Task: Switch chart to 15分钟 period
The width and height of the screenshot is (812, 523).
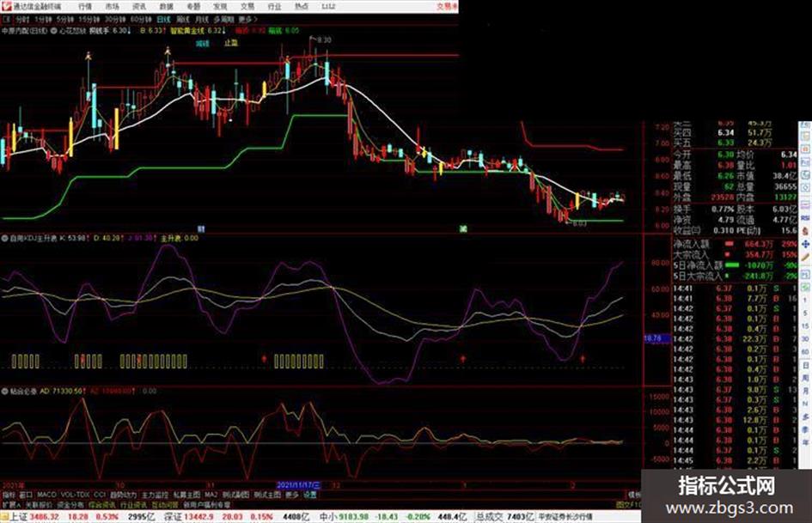Action: click(89, 20)
